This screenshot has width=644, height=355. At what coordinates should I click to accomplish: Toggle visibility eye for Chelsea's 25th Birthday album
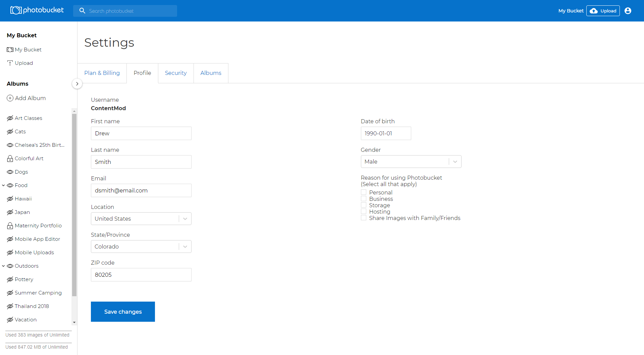point(10,145)
